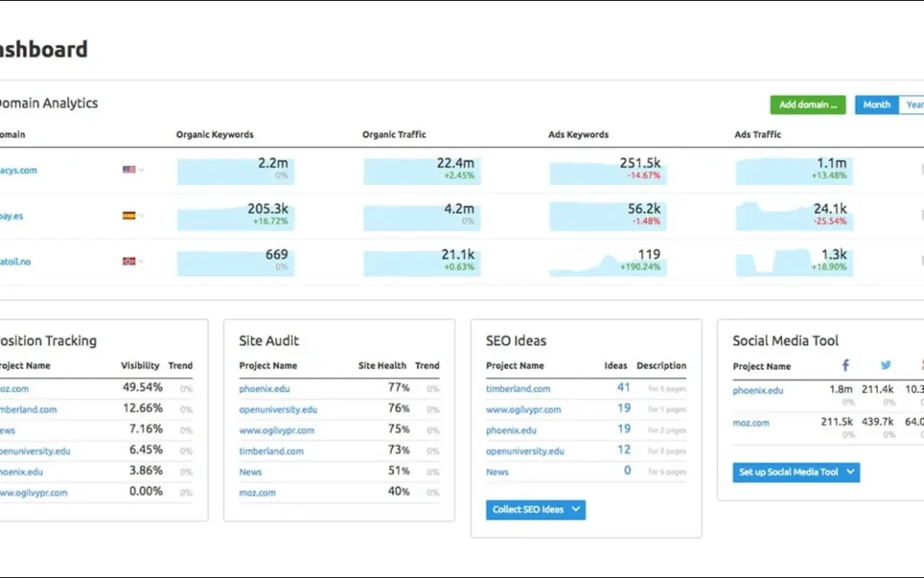
Task: Click ebay.es Organic Keywords chart 205.3k
Action: click(x=236, y=216)
